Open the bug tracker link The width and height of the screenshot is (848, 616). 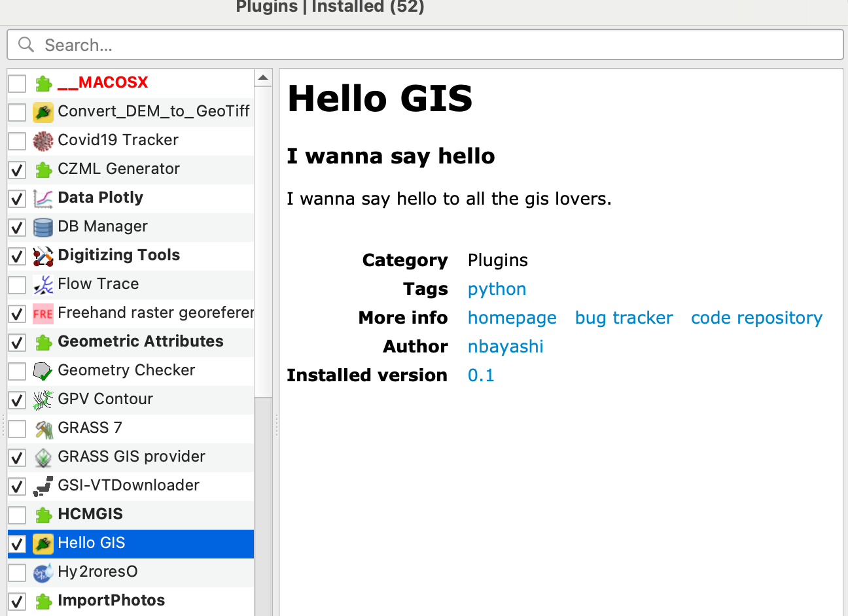click(x=624, y=317)
